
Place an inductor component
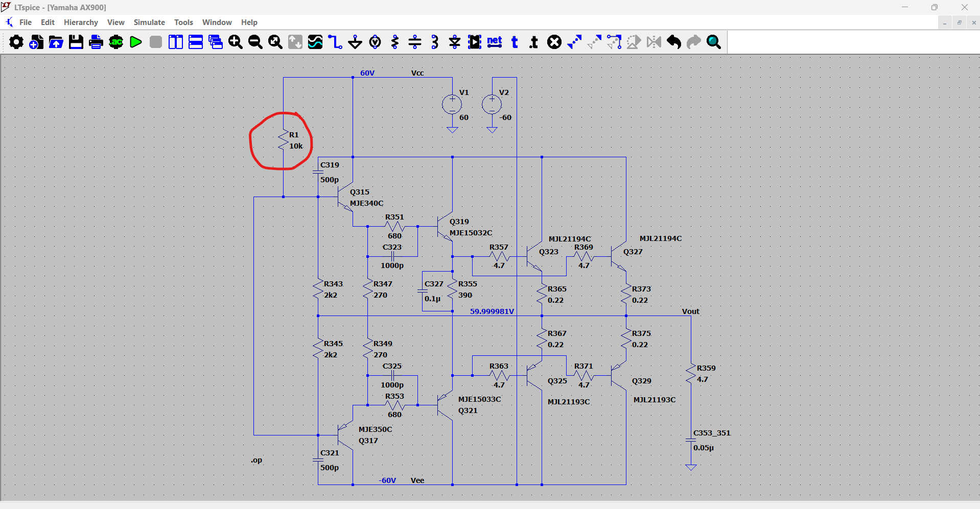point(435,42)
